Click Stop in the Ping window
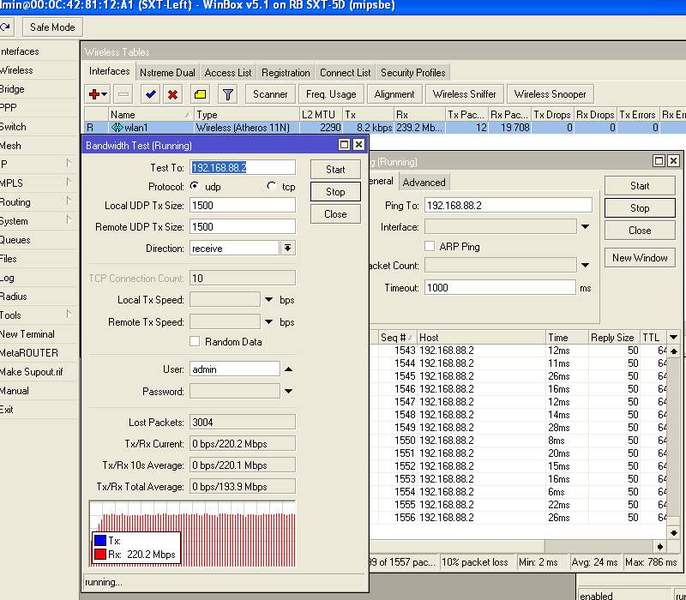Screen dimensions: 686x600 639,208
